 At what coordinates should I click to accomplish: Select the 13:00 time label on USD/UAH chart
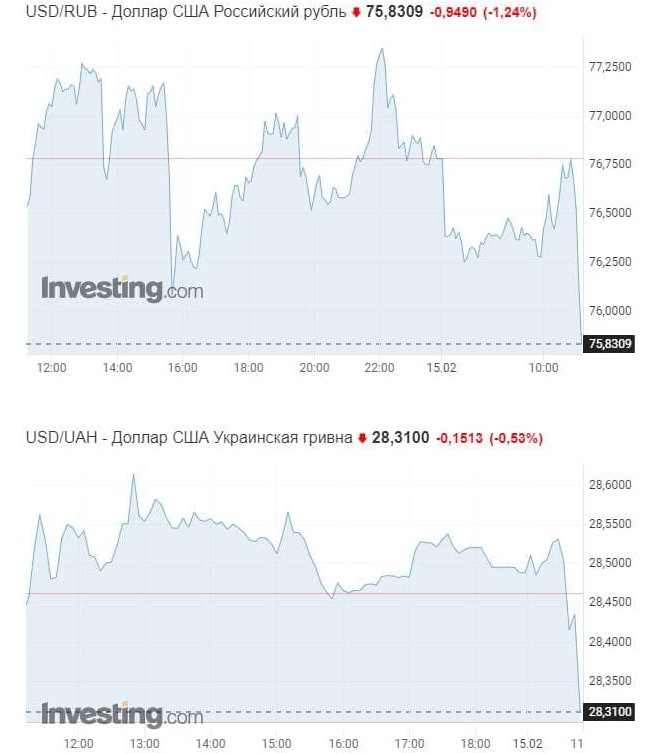pos(144,743)
